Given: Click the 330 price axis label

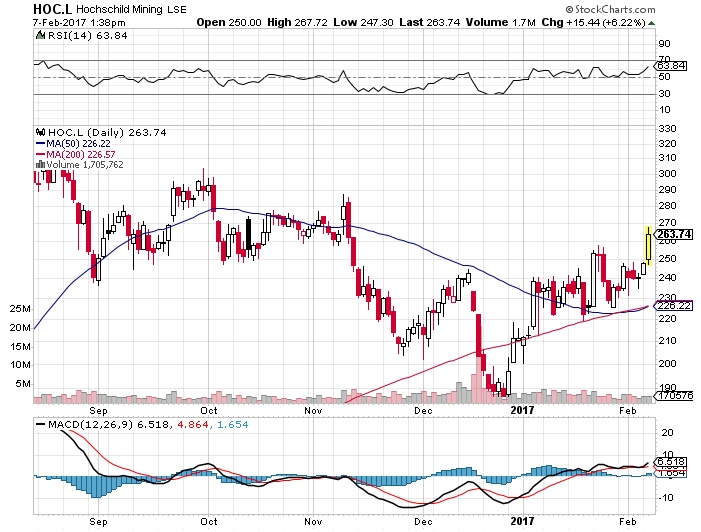Looking at the screenshot, I should pyautogui.click(x=667, y=129).
